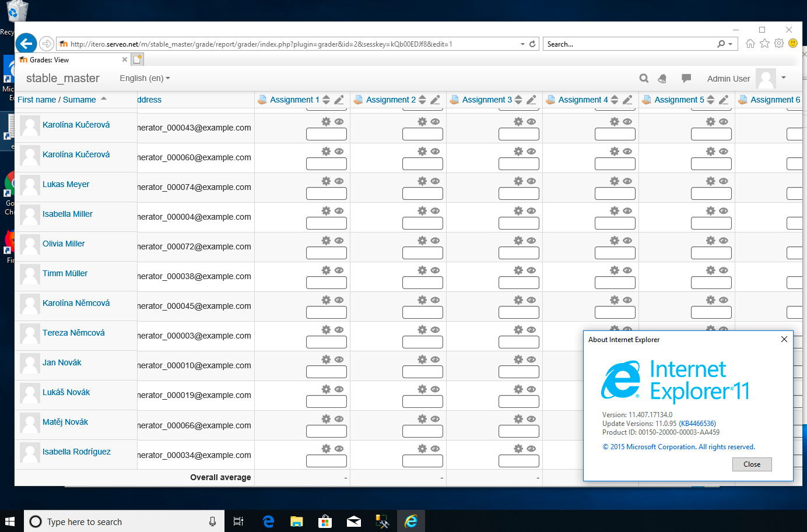Sort by the Assignment 5 sort arrows
Screen dimensions: 807x532
point(711,100)
